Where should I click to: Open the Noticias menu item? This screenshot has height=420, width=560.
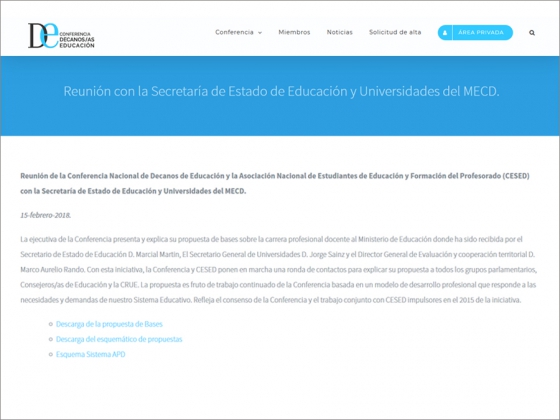[340, 32]
